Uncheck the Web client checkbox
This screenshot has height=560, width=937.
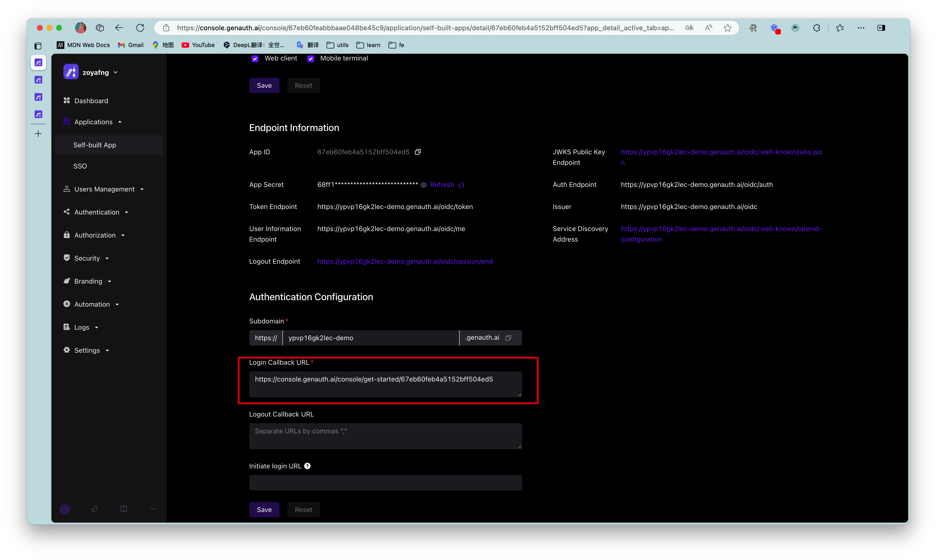click(255, 59)
